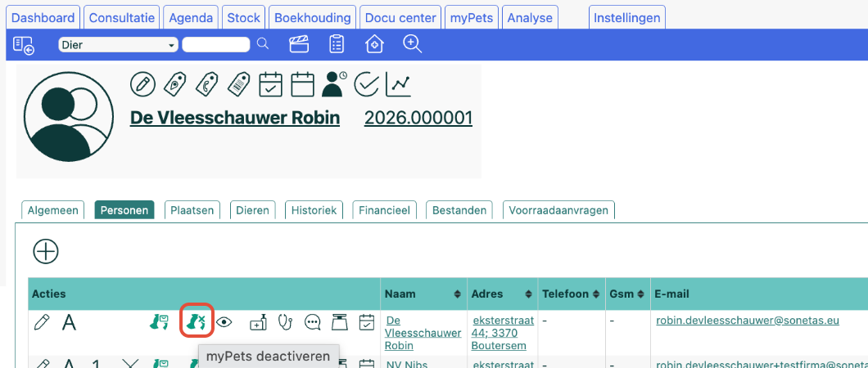The image size is (868, 368).
Task: Open the myPets top tab
Action: tap(472, 18)
